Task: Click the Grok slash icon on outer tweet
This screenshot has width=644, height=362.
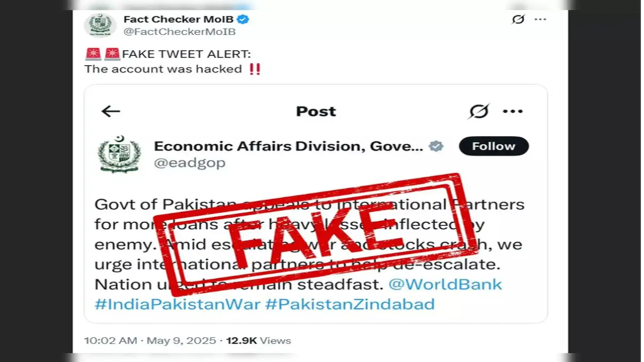Action: [518, 19]
